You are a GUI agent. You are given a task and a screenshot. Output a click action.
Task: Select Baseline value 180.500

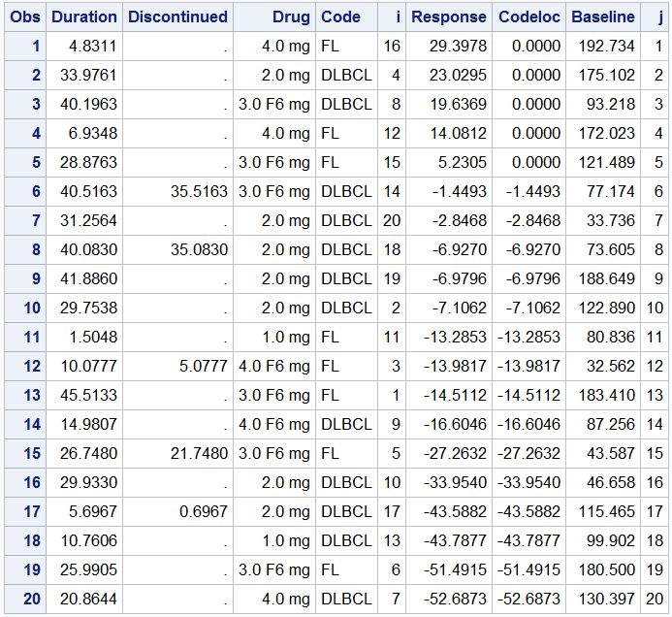click(x=606, y=569)
